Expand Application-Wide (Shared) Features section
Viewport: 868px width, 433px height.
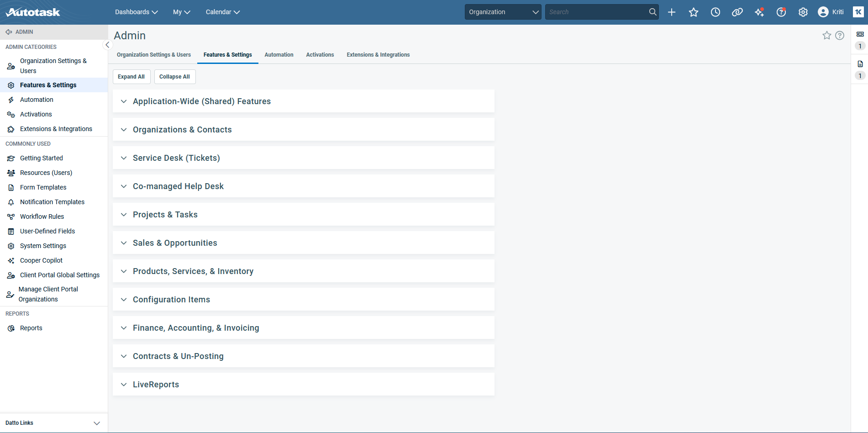pyautogui.click(x=304, y=101)
